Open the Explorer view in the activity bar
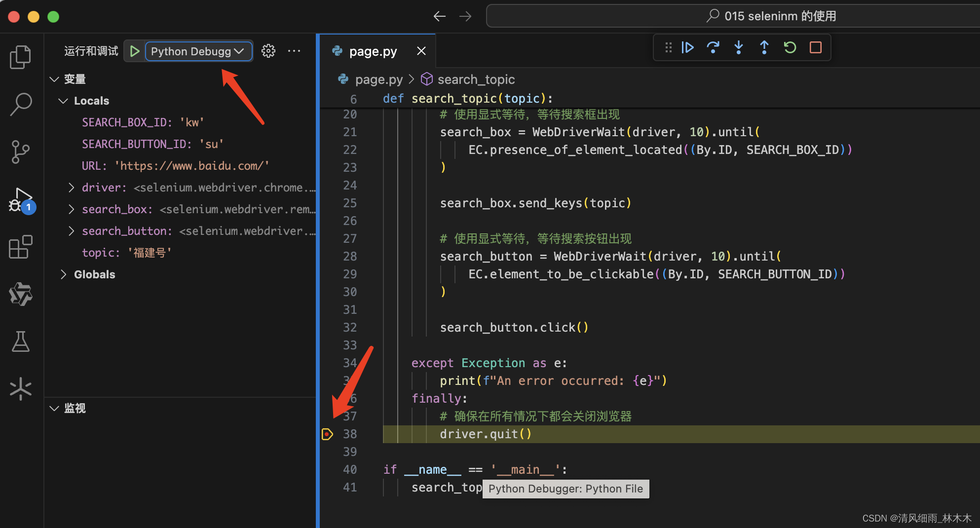 (x=20, y=57)
